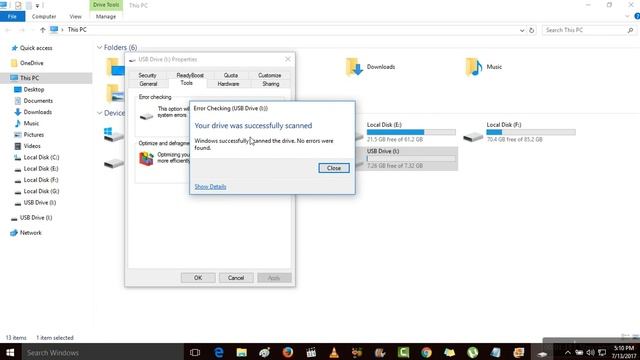This screenshot has width=640, height=360.
Task: Select the Sharing tab
Action: [271, 84]
